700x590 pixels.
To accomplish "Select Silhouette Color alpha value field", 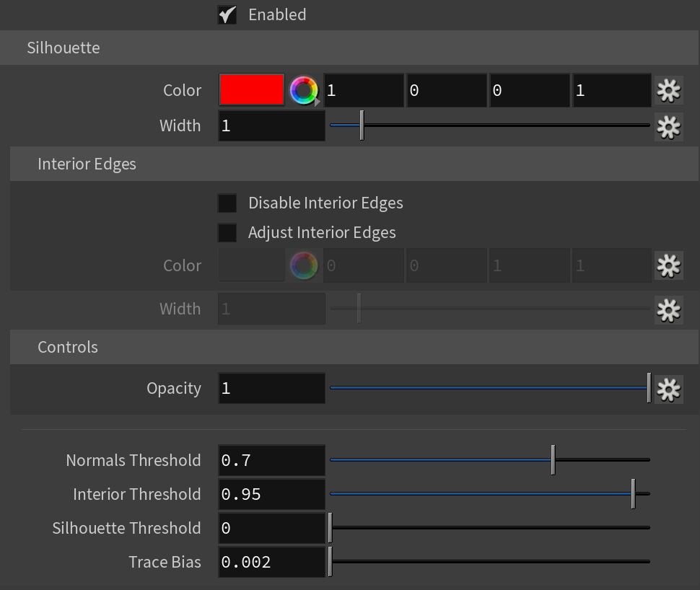I will pyautogui.click(x=611, y=91).
